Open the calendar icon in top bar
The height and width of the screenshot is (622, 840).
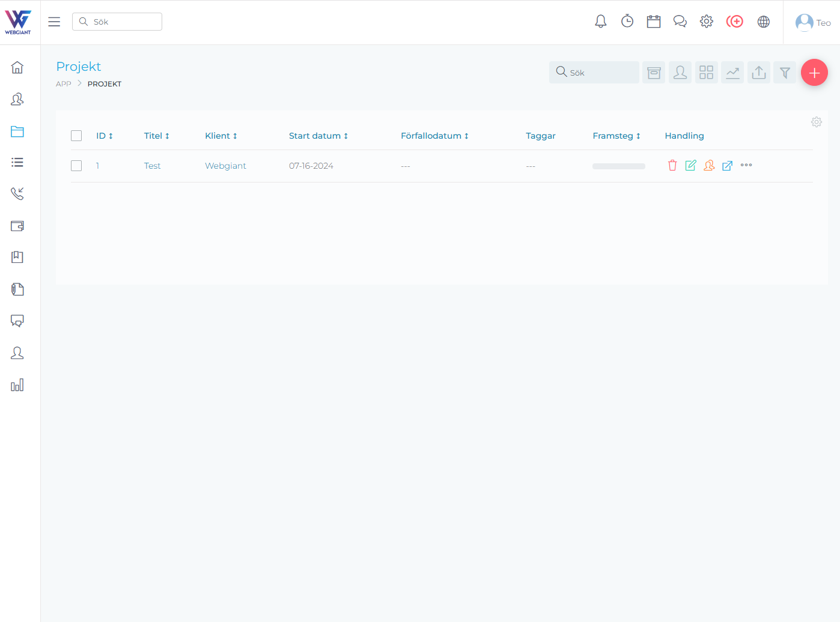(653, 22)
